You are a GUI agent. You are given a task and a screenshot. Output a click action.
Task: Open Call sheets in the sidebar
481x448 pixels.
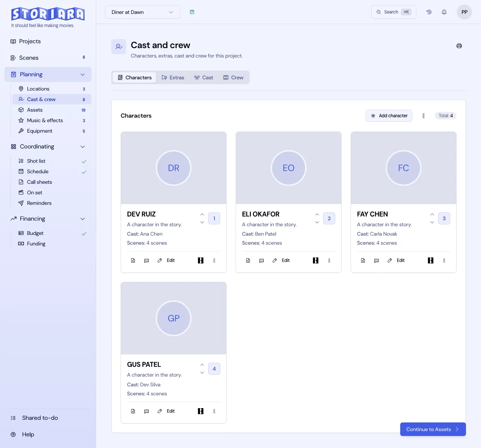click(52, 182)
